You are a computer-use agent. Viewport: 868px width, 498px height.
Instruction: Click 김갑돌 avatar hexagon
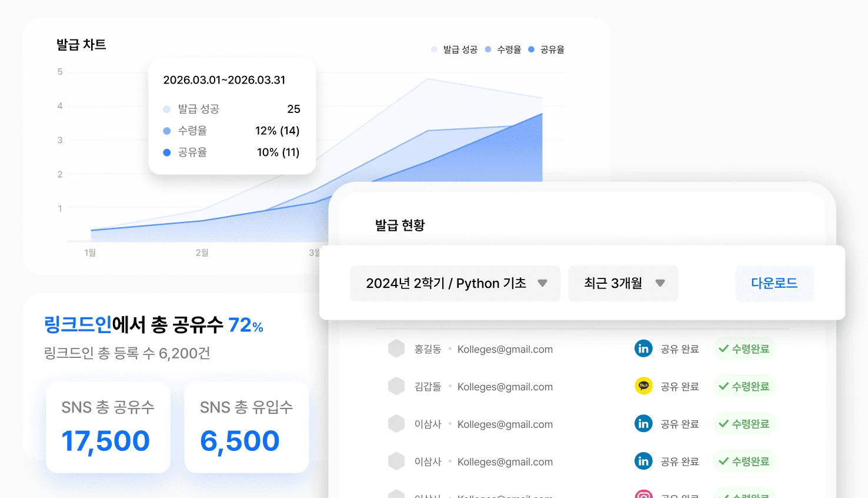coord(396,386)
